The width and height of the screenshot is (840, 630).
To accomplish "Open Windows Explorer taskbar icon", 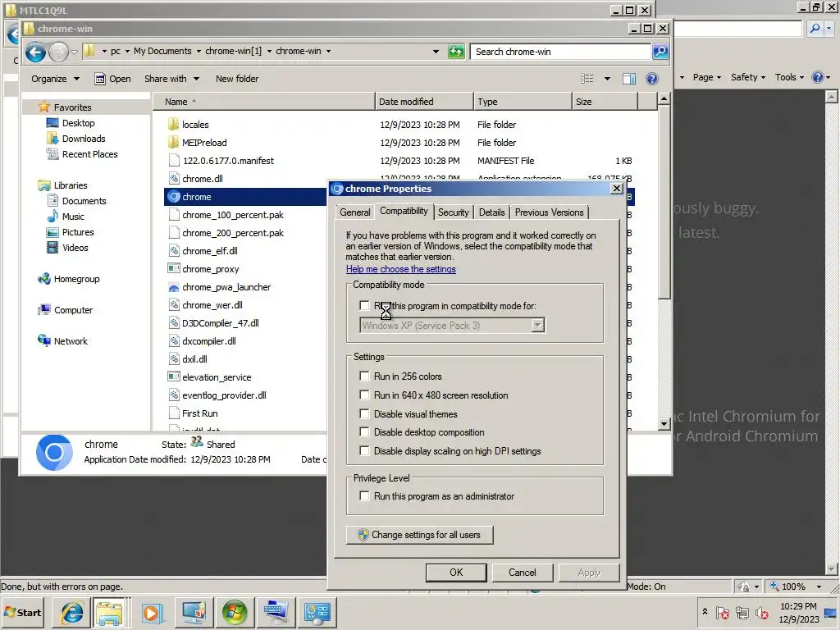I will [x=109, y=612].
